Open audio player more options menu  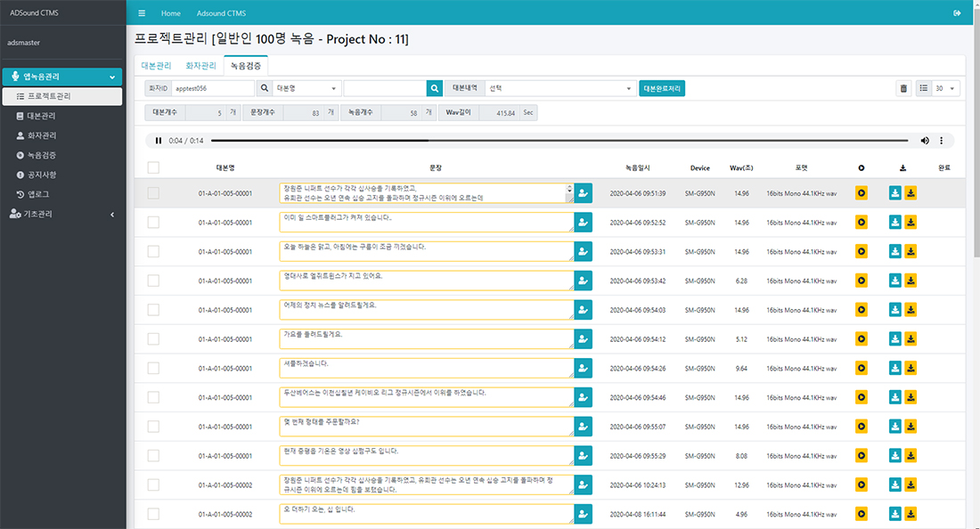pyautogui.click(x=942, y=141)
